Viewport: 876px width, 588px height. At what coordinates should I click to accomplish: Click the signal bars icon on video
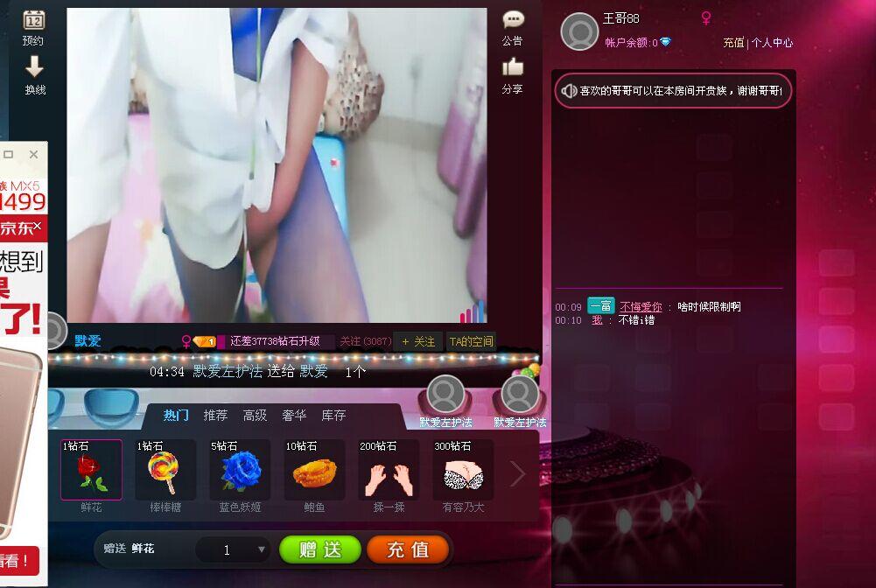pyautogui.click(x=472, y=311)
